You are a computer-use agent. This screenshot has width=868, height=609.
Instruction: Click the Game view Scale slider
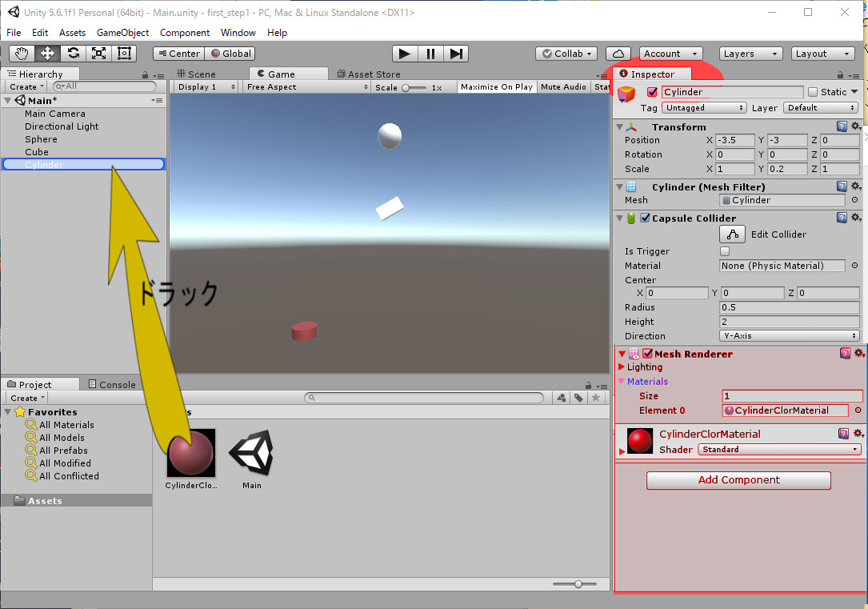pos(414,87)
